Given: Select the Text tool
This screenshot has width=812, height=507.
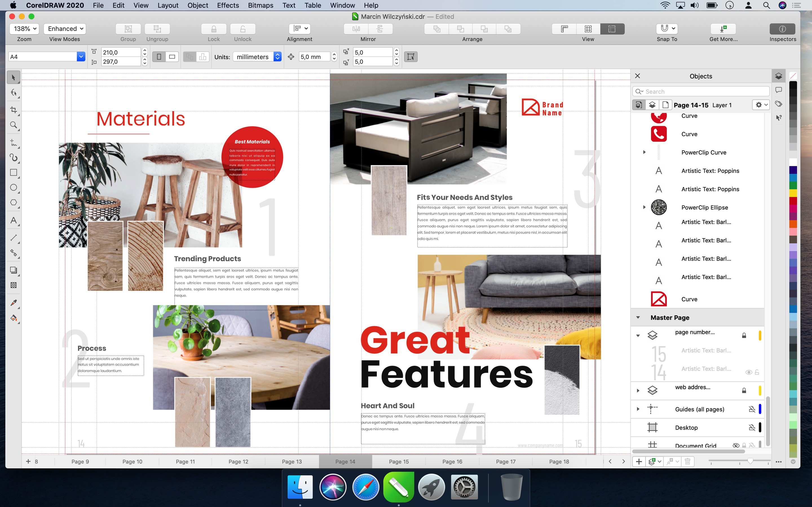Looking at the screenshot, I should (x=14, y=220).
